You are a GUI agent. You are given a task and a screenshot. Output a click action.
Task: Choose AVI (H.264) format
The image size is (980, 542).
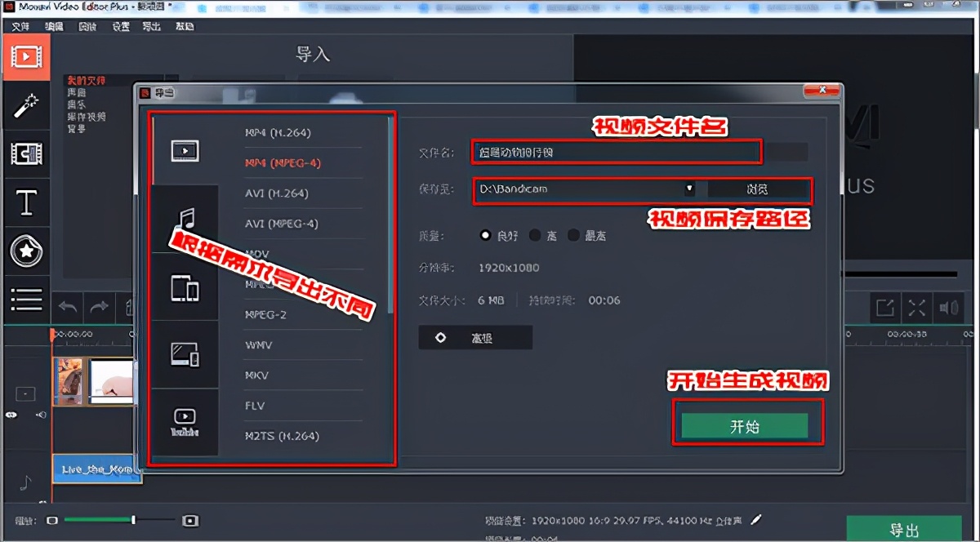coord(276,193)
